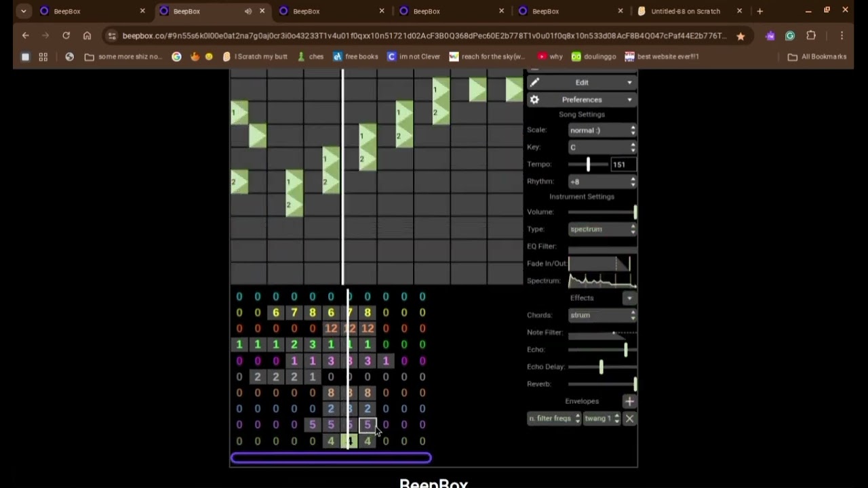
Task: Mute the playing BeepBox tab via speaker icon
Action: [248, 11]
